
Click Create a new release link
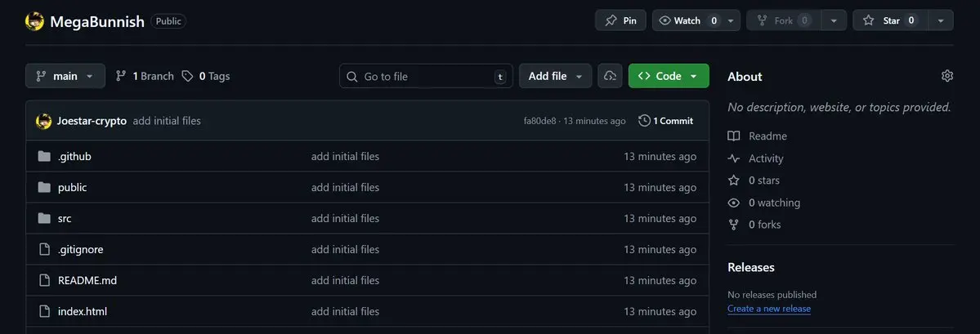point(768,309)
